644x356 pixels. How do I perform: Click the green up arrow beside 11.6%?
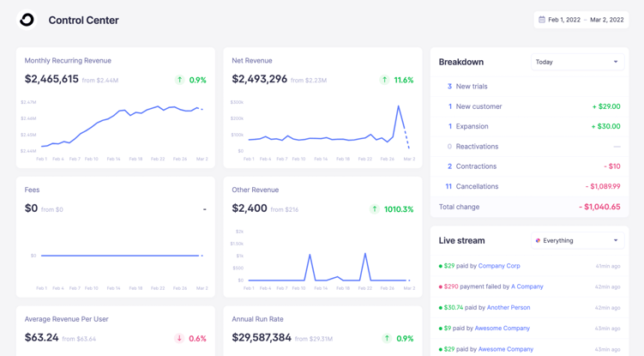point(384,80)
